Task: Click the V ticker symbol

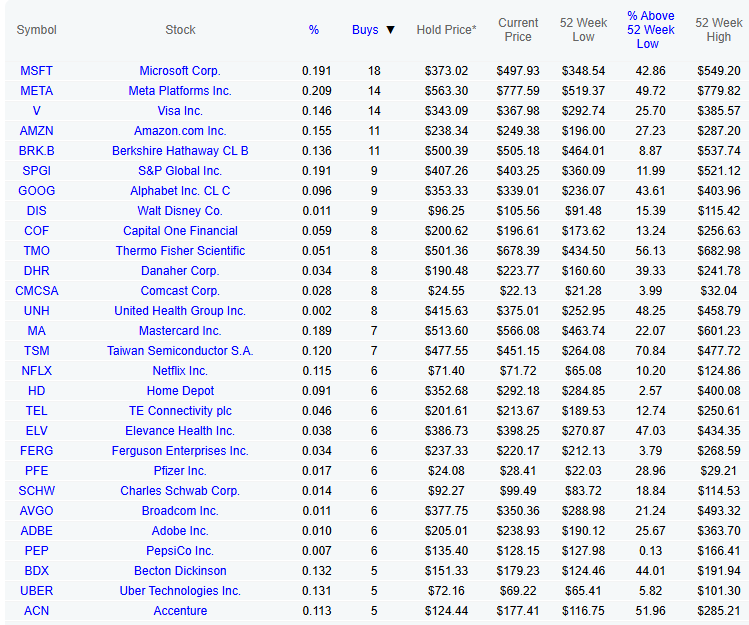Action: click(x=36, y=111)
